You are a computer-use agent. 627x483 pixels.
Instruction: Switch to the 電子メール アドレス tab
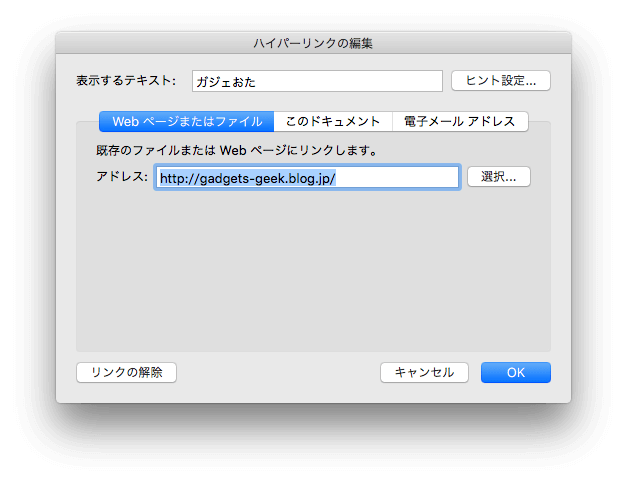[460, 121]
